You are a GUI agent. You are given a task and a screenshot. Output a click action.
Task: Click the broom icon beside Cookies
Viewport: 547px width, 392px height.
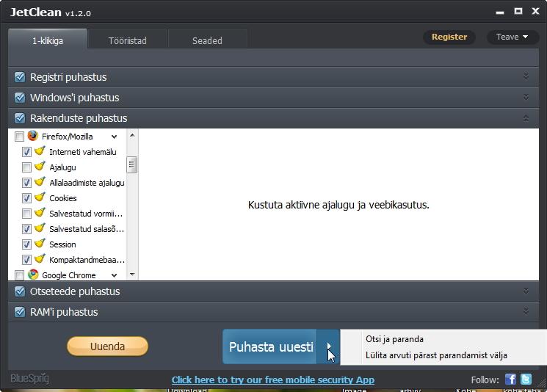coord(40,197)
